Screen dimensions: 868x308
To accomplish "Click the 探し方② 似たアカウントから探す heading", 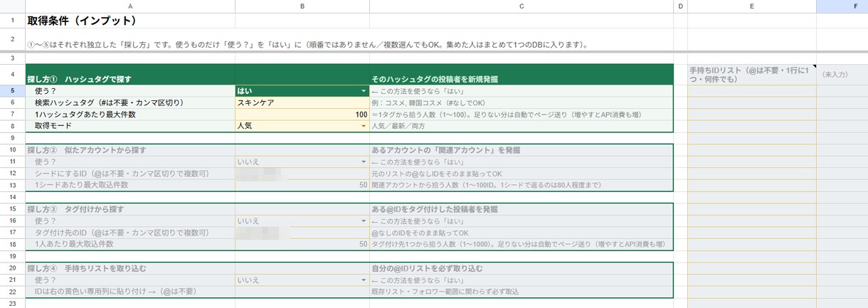I will click(131, 150).
